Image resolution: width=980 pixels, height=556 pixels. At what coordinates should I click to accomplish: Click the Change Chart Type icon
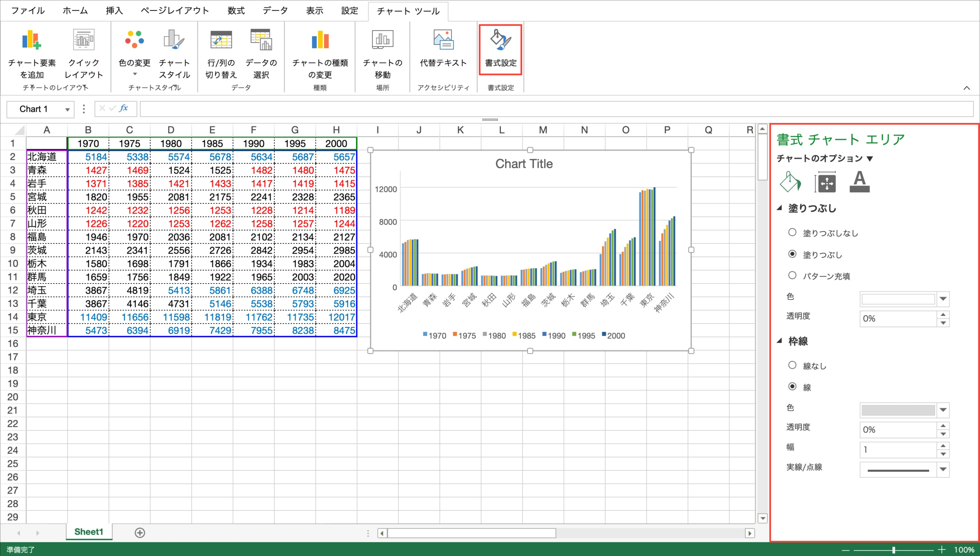coord(320,40)
